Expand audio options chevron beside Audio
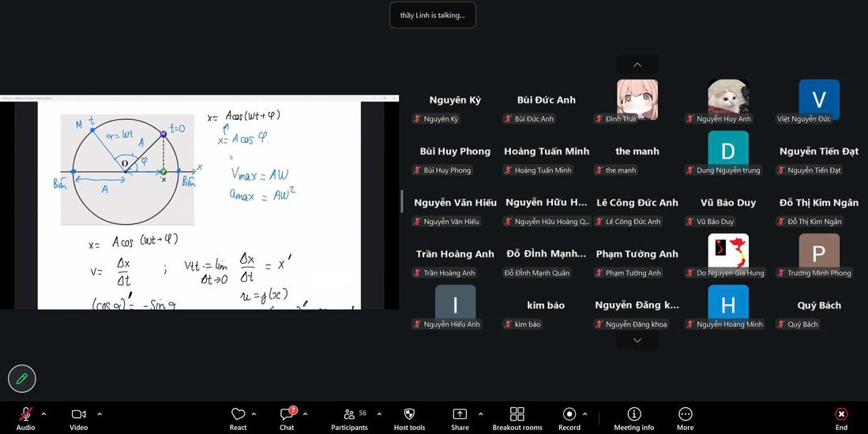This screenshot has width=868, height=434. point(43,413)
